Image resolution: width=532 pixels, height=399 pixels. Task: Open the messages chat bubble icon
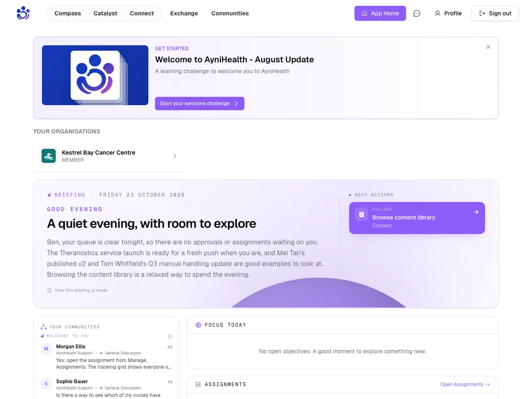pyautogui.click(x=417, y=13)
